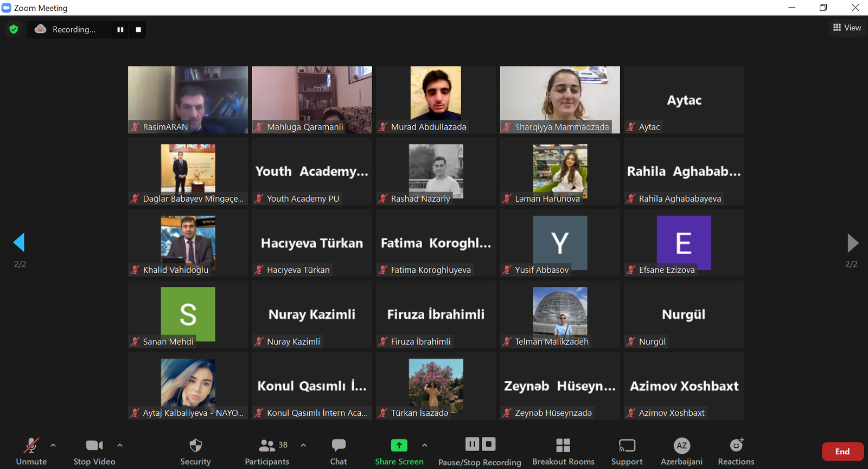This screenshot has width=868, height=469.
Task: Open the Participants list
Action: pos(267,451)
